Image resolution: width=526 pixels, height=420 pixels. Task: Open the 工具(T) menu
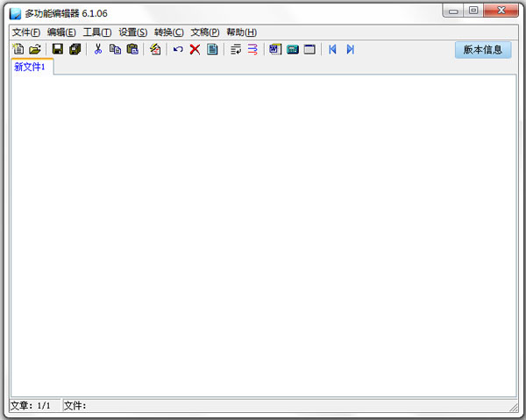click(x=97, y=32)
